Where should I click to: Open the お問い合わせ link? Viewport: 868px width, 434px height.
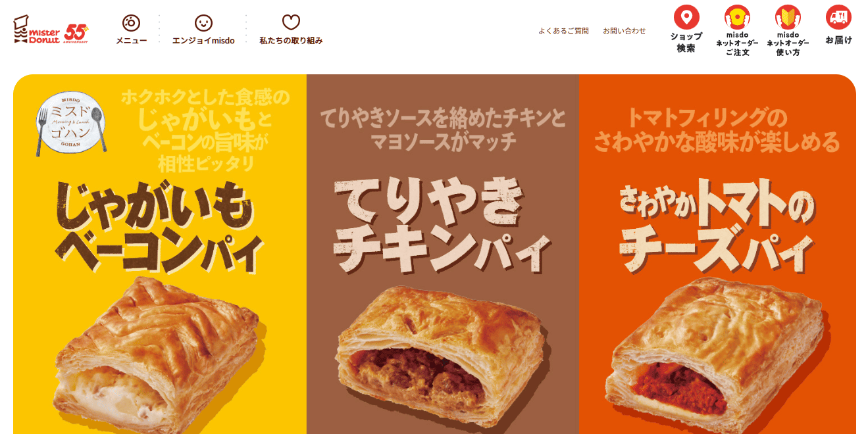click(x=625, y=31)
